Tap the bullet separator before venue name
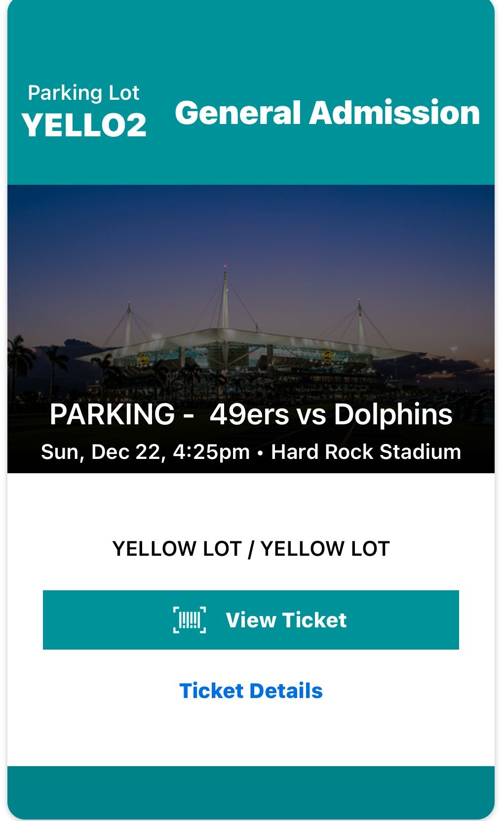Screen dimensions: 504x821 point(260,453)
